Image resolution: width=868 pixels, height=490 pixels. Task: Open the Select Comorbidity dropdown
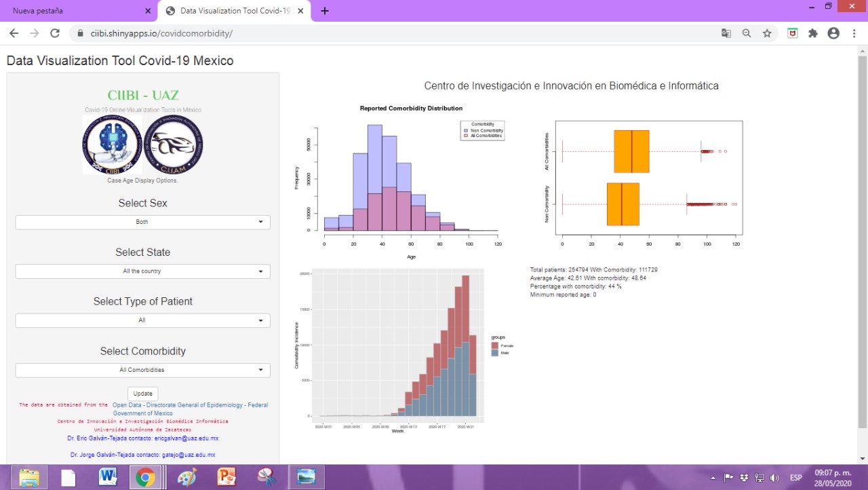(142, 370)
